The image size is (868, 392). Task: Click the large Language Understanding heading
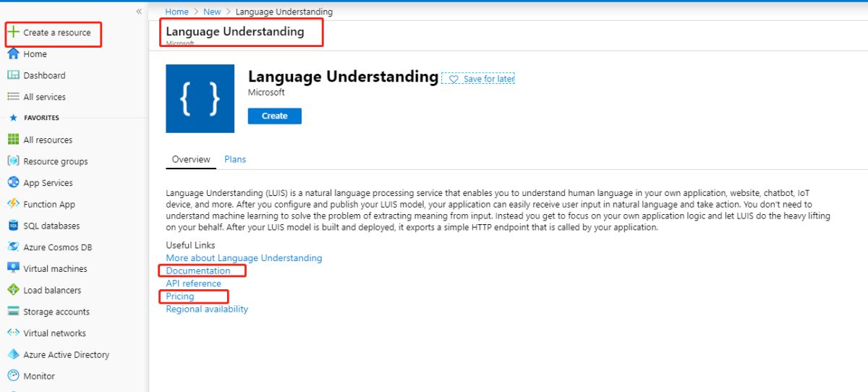tap(343, 76)
